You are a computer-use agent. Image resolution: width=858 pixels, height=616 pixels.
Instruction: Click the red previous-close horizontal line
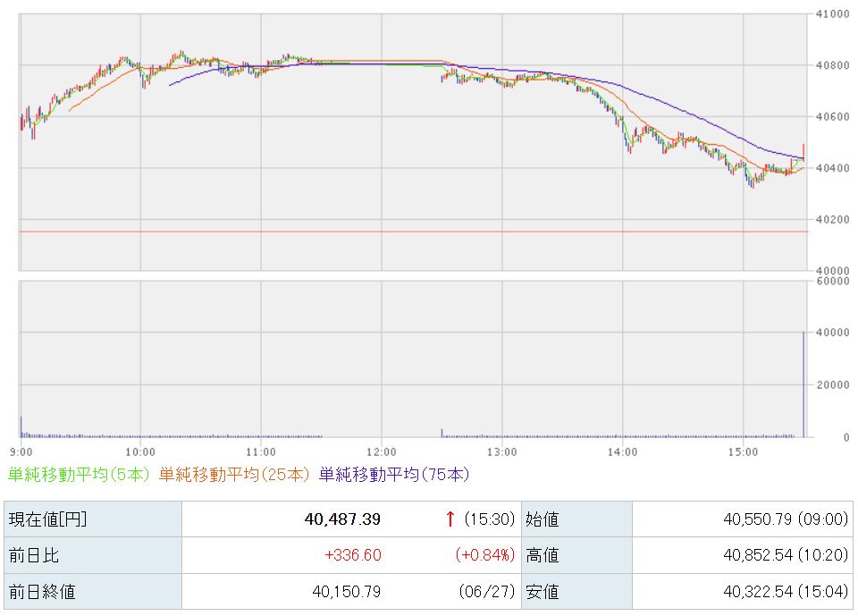pos(413,232)
